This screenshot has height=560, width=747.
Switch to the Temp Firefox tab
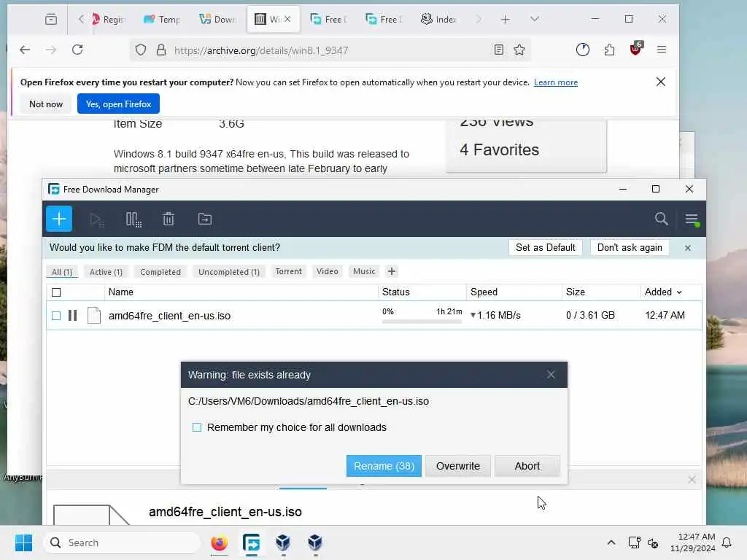161,19
